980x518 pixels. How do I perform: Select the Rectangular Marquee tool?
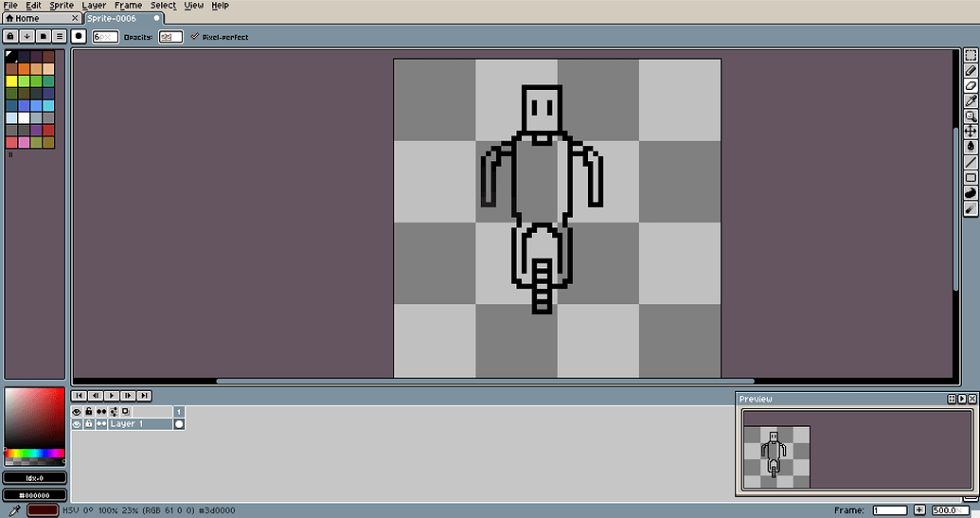(971, 56)
